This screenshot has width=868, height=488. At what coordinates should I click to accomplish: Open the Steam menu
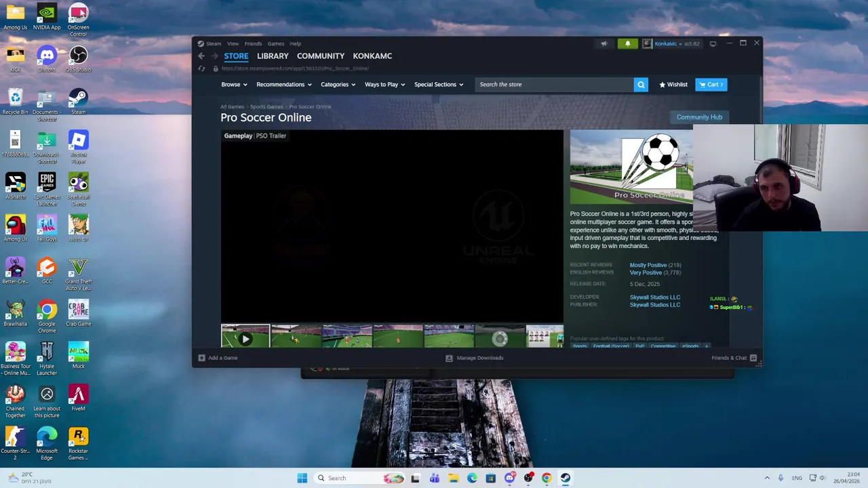point(214,43)
